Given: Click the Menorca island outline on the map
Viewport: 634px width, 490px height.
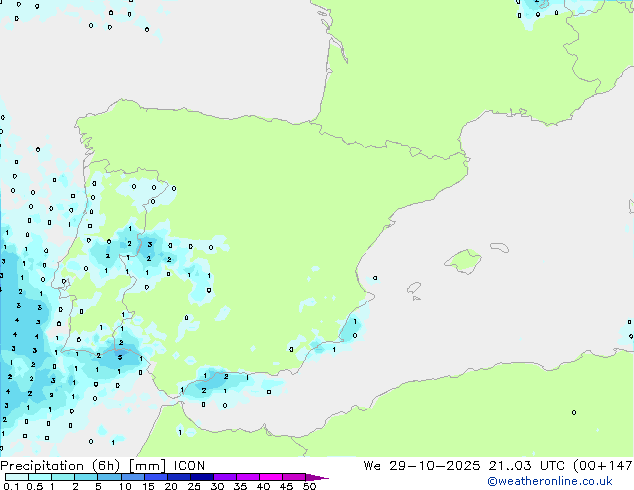Looking at the screenshot, I should 499,247.
